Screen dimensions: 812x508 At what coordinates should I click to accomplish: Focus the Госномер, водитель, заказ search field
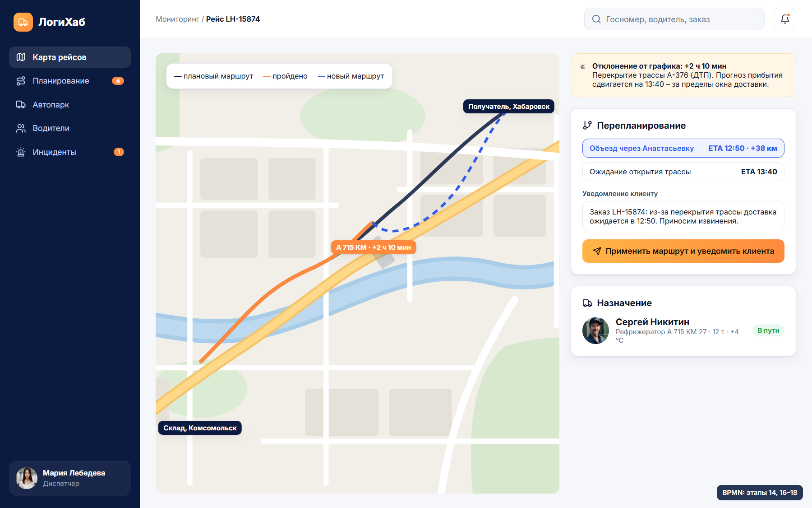674,19
